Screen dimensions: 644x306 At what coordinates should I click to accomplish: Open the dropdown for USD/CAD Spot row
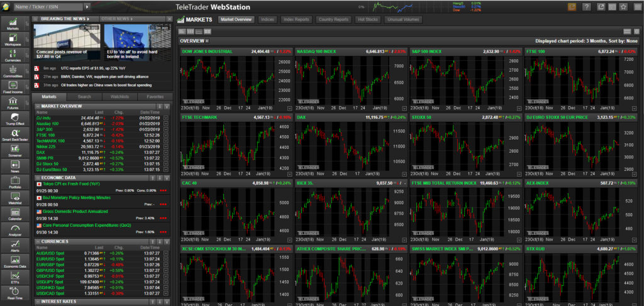coord(166,293)
